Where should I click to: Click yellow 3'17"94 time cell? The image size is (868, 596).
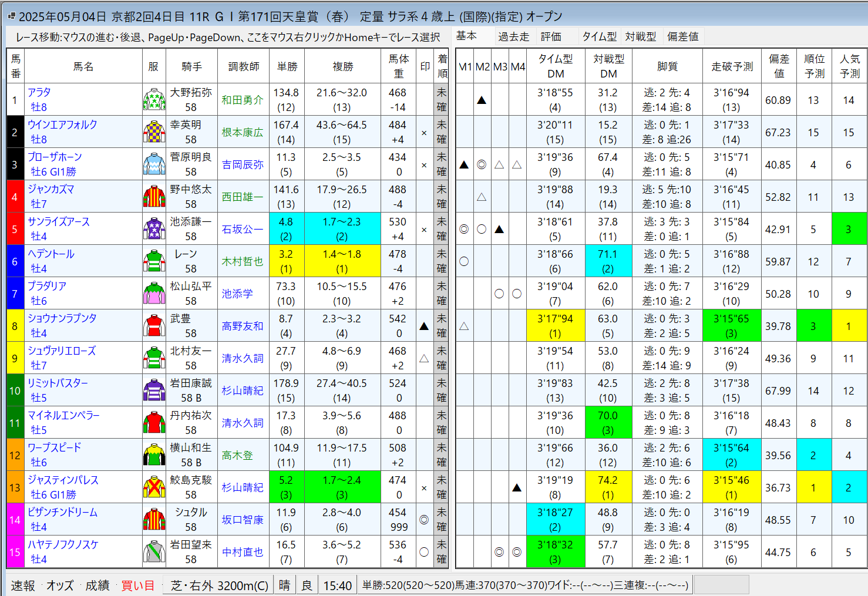pyautogui.click(x=556, y=326)
